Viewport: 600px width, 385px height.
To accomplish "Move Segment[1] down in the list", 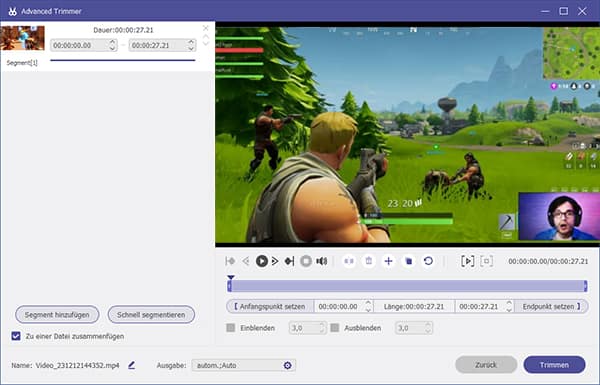I will tap(205, 43).
